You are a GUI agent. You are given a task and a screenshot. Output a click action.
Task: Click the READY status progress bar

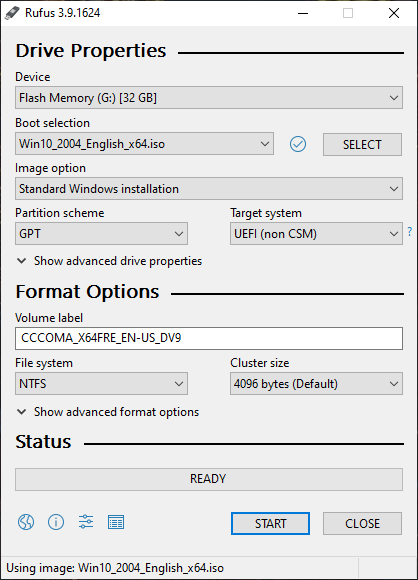pyautogui.click(x=209, y=479)
